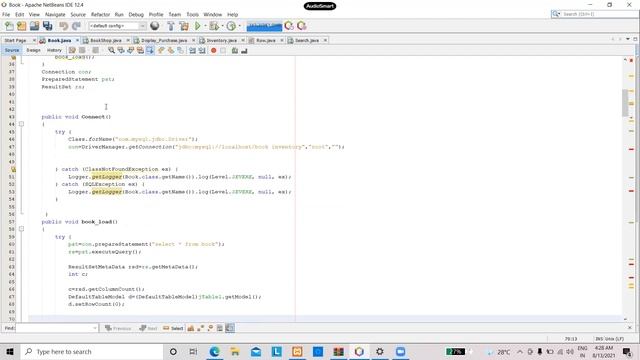This screenshot has height=360, width=640.
Task: Click the Next Bookmark editor icon
Action: coord(171,51)
